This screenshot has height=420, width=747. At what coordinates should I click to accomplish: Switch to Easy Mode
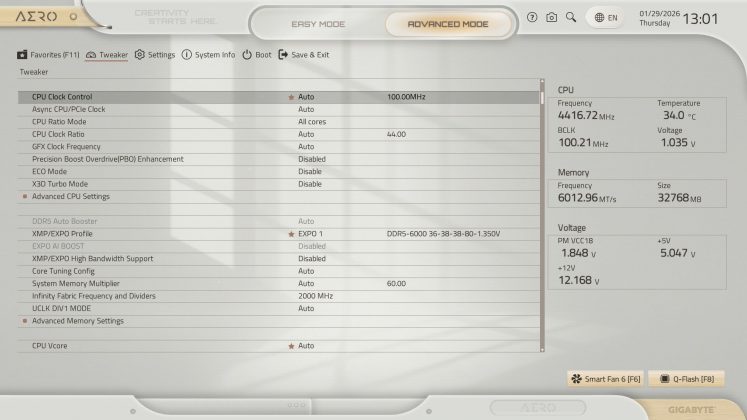click(317, 23)
